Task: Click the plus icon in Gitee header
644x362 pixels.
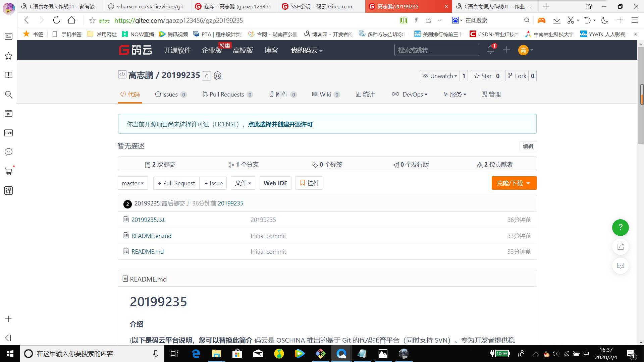Action: click(506, 50)
